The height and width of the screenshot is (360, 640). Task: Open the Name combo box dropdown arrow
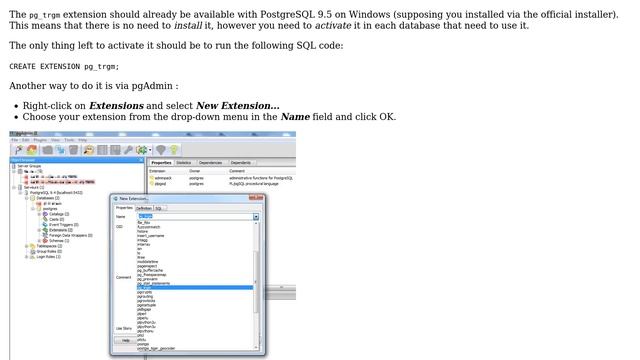coord(256,217)
